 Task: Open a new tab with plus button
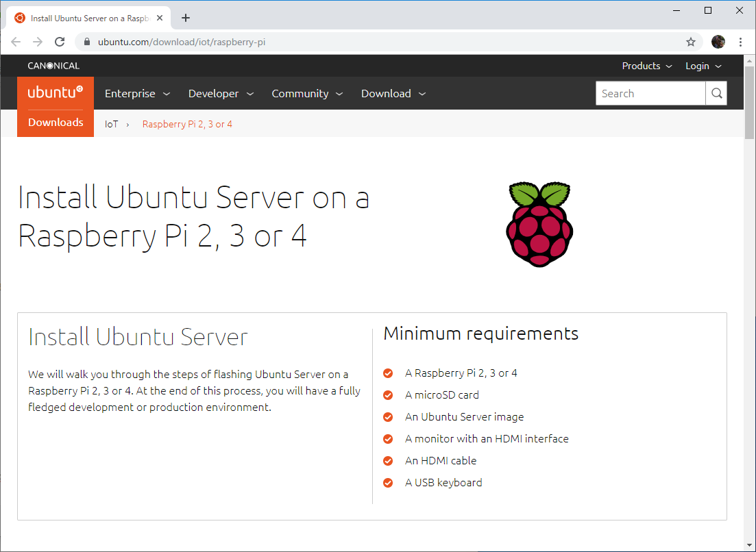pos(186,18)
